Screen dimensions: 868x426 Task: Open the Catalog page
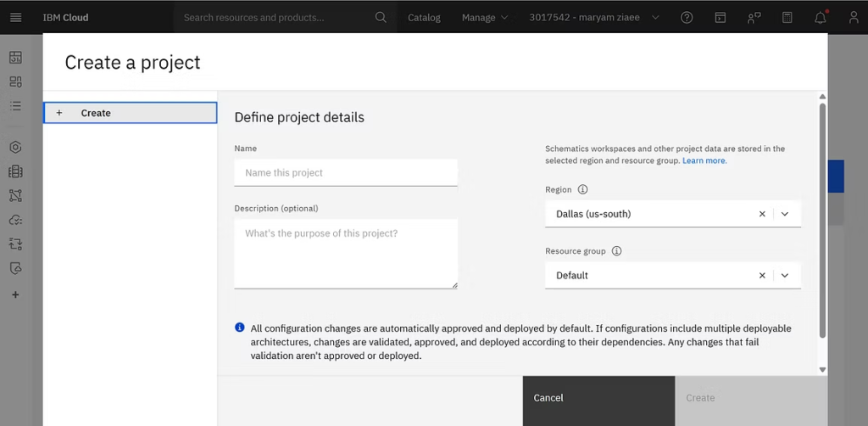pos(424,17)
